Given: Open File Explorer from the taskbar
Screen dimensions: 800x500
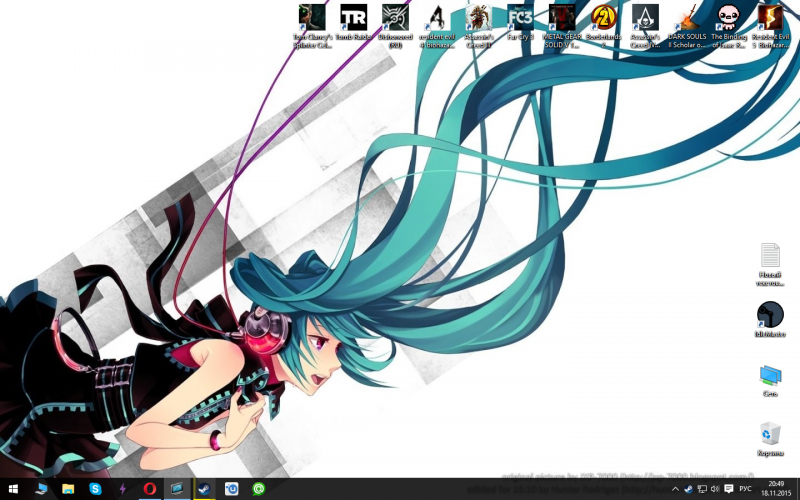Looking at the screenshot, I should [68, 489].
